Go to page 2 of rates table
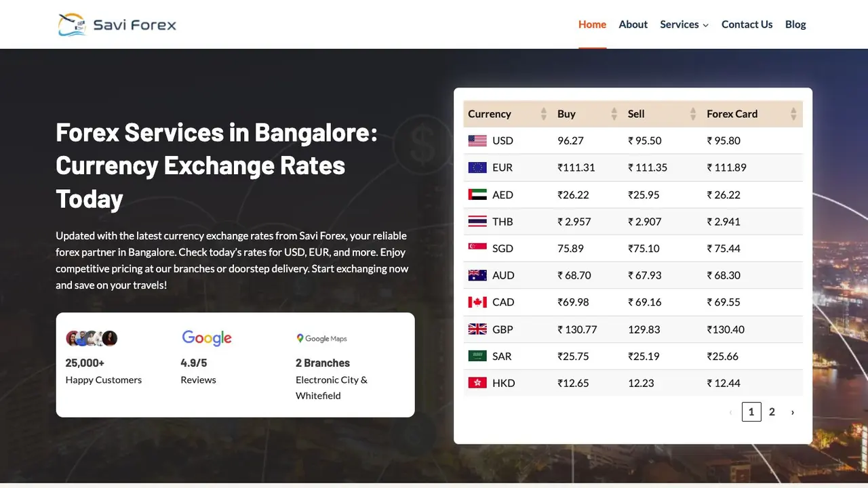The height and width of the screenshot is (488, 868). [x=772, y=411]
